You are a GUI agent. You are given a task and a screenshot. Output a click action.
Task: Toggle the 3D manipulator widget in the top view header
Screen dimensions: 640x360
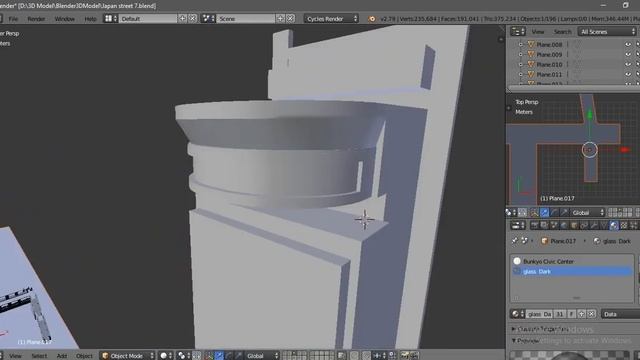click(x=534, y=212)
